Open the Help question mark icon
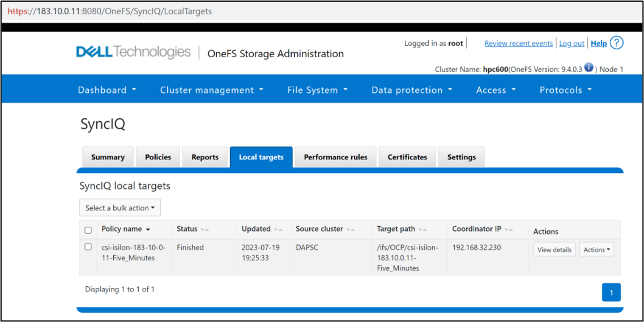 (x=617, y=43)
